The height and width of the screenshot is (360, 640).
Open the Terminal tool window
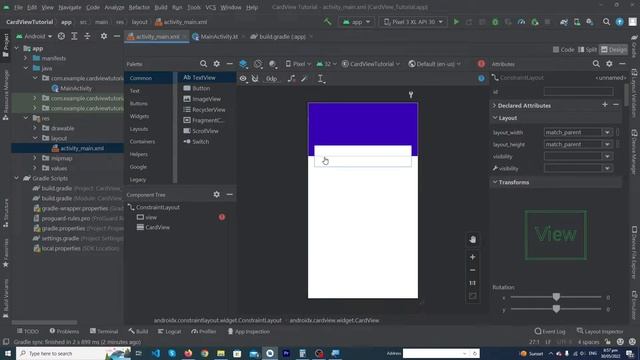tap(104, 331)
